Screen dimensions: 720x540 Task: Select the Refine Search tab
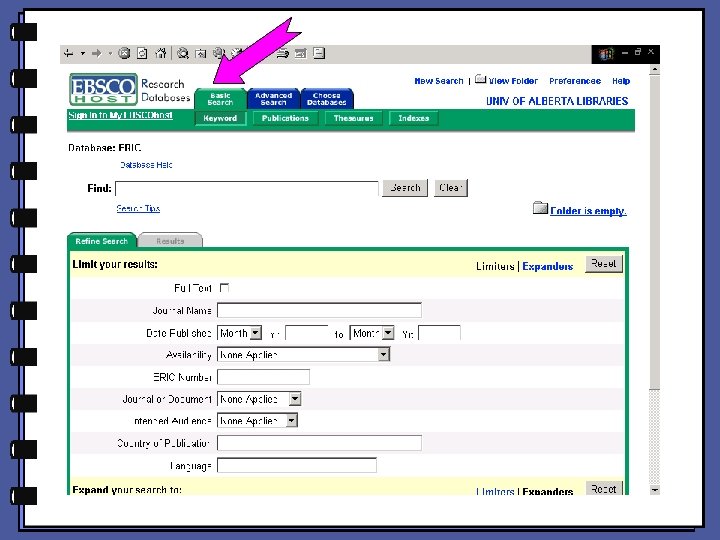[x=101, y=241]
